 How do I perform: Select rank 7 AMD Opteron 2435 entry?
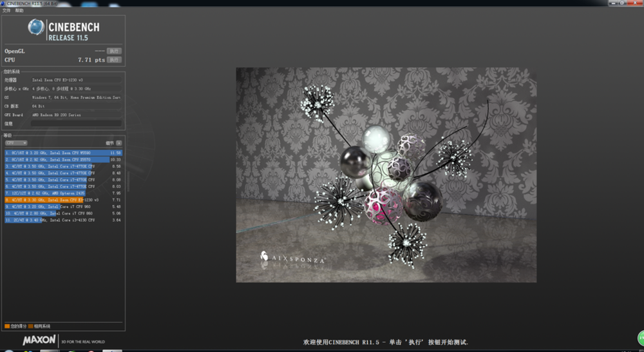63,193
